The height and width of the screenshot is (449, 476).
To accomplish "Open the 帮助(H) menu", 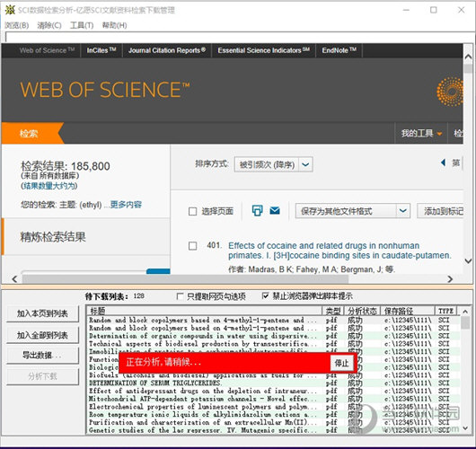I will [114, 25].
